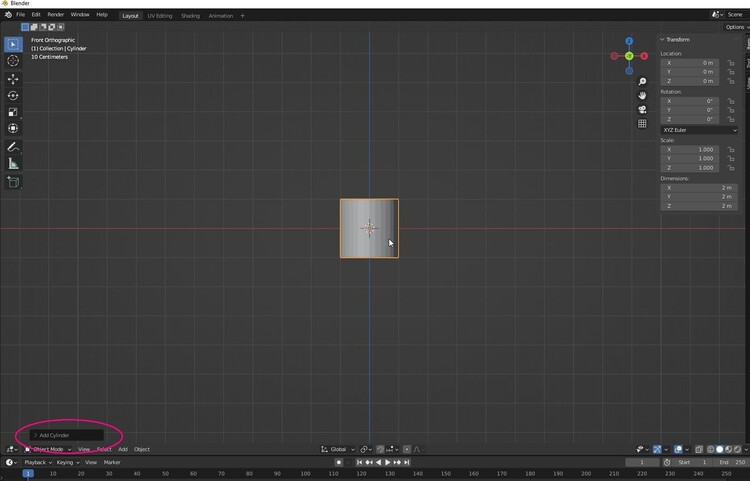Switch to the UV Editing workspace tab
This screenshot has width=750, height=481.
pyautogui.click(x=159, y=16)
